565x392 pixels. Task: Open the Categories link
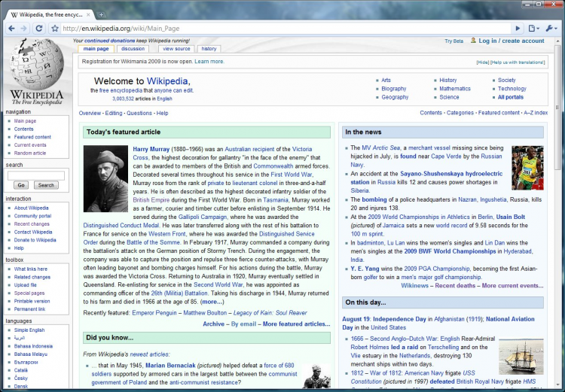460,113
